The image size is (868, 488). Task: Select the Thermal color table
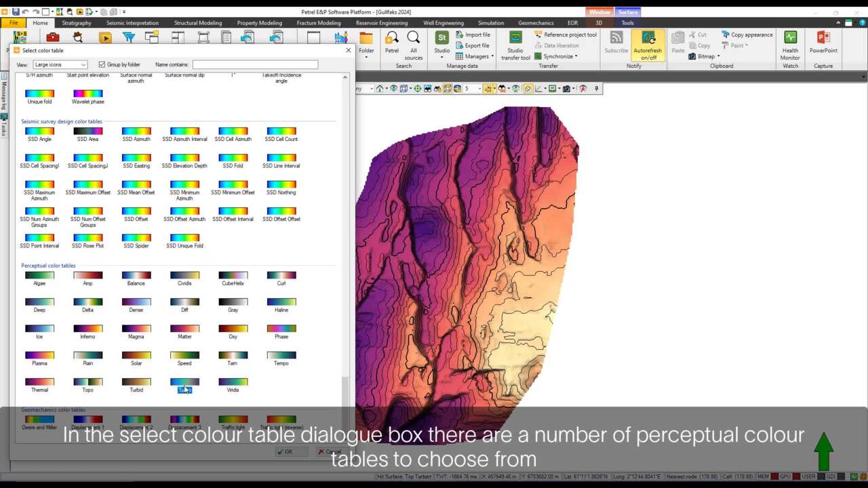[x=39, y=386]
